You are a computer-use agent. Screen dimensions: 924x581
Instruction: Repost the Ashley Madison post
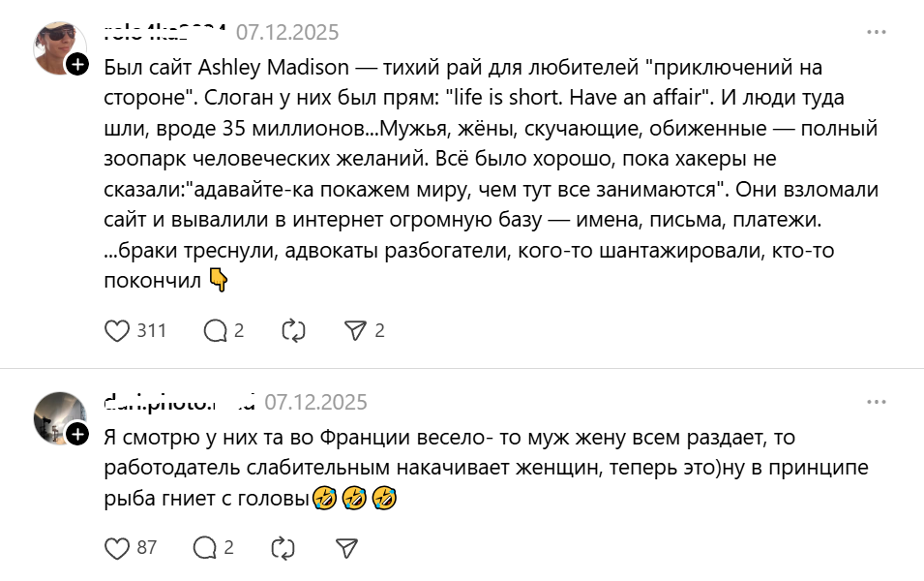coord(292,331)
